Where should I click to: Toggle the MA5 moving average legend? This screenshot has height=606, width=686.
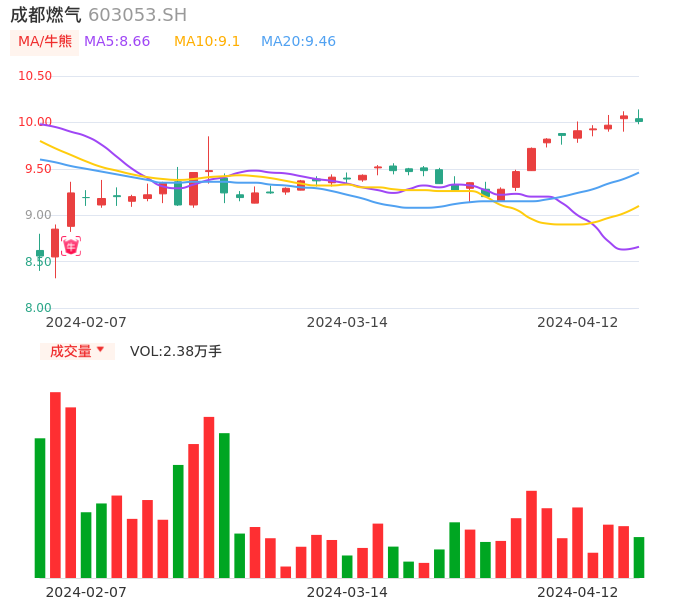(x=117, y=42)
